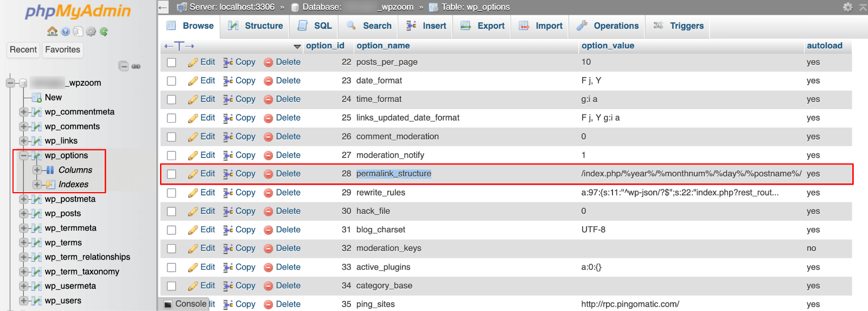This screenshot has width=868, height=311.
Task: Open the sort options dropdown arrow by option_id
Action: tap(297, 47)
